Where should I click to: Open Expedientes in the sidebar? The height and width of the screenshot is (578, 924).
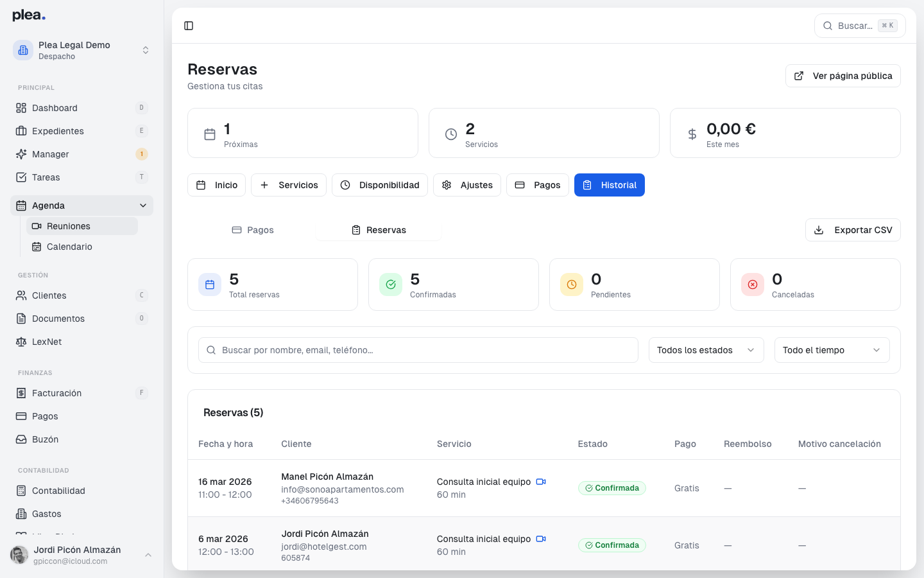[x=81, y=131]
